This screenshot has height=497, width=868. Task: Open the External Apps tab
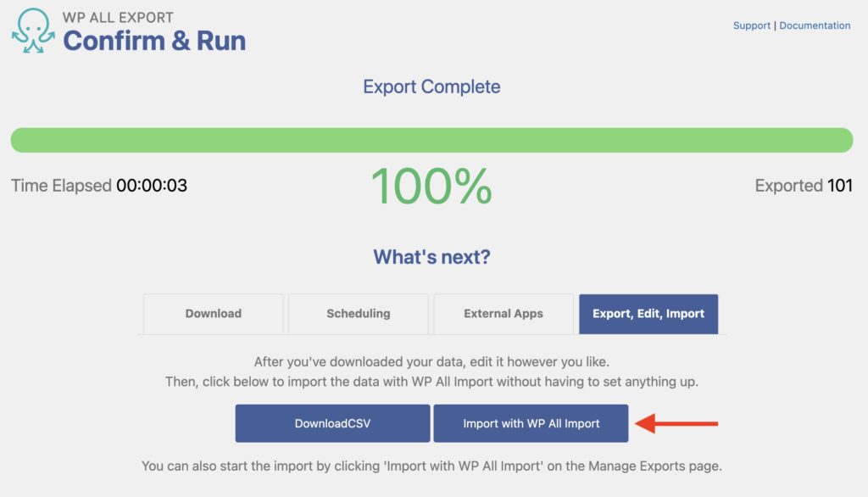coord(504,314)
